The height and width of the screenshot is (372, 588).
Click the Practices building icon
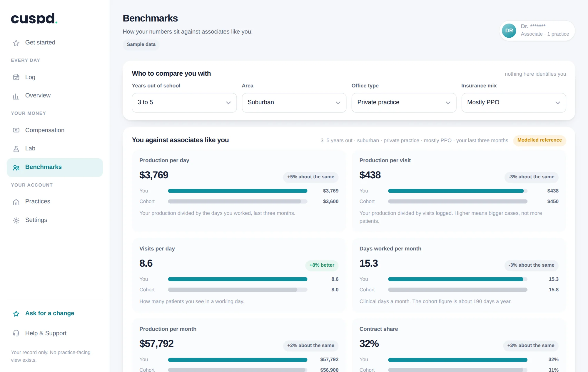click(16, 202)
